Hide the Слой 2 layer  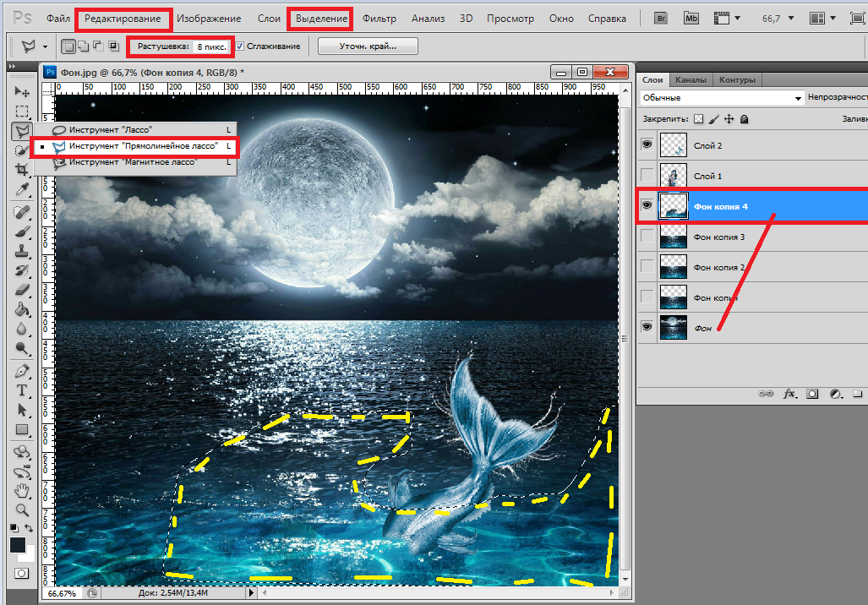(x=647, y=145)
